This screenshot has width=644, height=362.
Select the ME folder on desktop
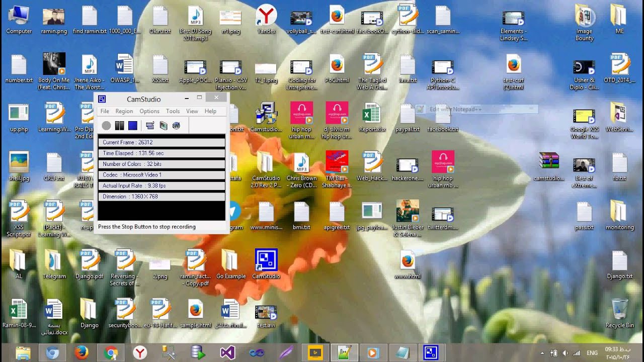[620, 20]
